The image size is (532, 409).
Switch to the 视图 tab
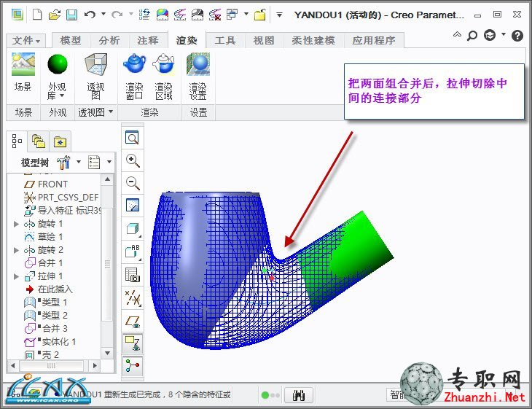[264, 40]
